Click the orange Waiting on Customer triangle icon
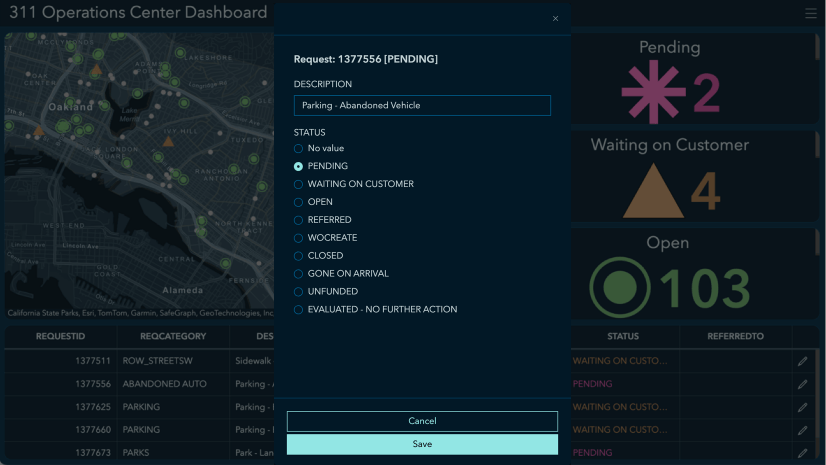The height and width of the screenshot is (465, 826). [x=653, y=191]
